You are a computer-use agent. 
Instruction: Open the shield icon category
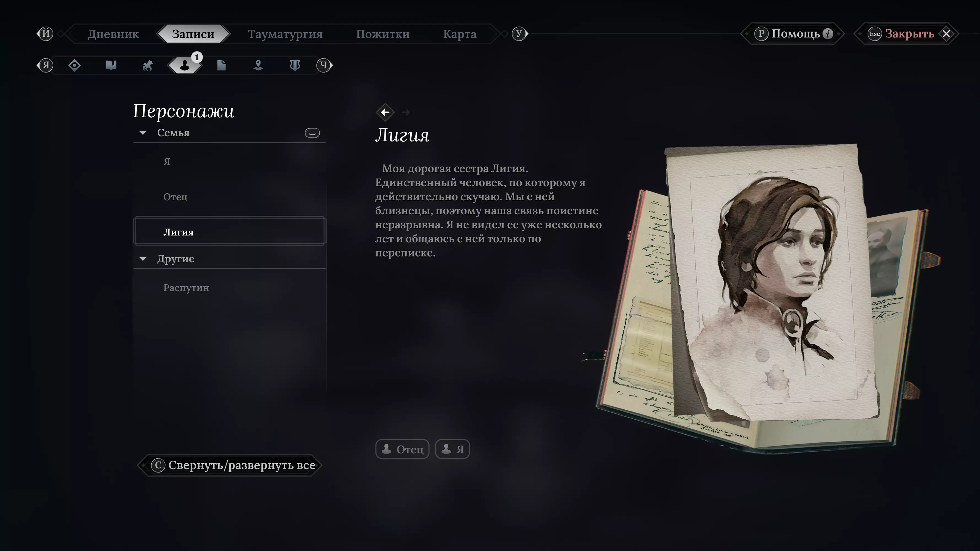pyautogui.click(x=295, y=65)
